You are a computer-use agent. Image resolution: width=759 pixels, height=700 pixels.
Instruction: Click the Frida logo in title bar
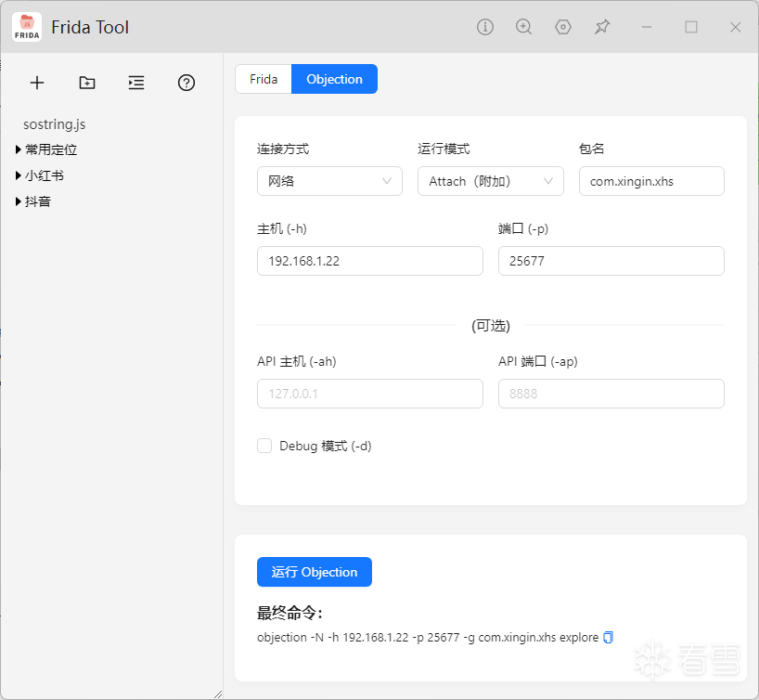pos(27,27)
